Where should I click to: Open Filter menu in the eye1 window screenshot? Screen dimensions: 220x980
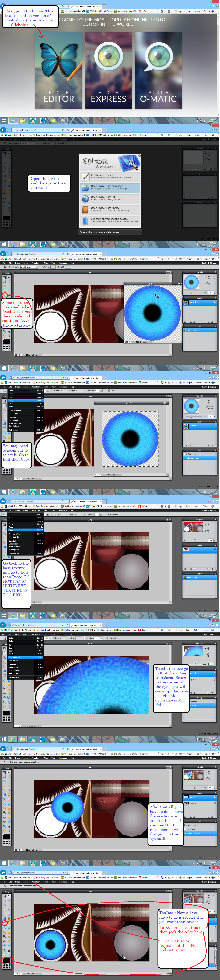tap(46, 263)
